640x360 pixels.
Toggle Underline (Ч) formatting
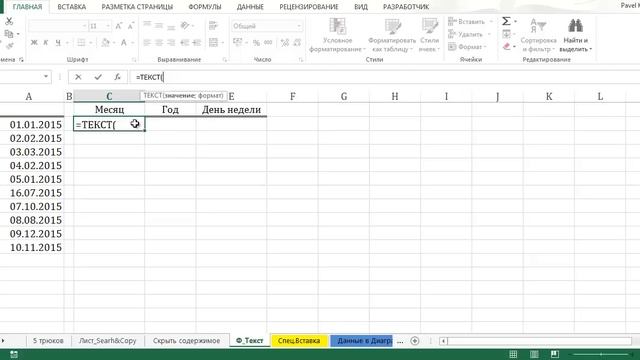58,42
